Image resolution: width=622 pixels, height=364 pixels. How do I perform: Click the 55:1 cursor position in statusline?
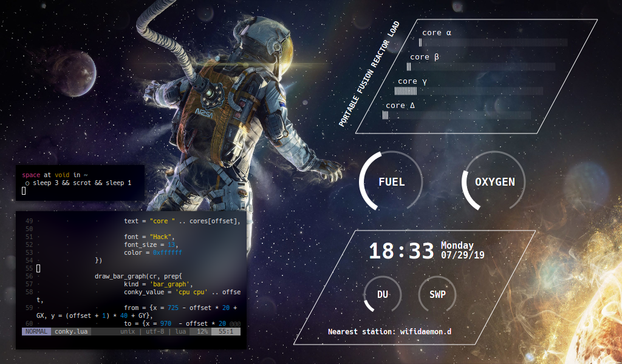pyautogui.click(x=226, y=331)
